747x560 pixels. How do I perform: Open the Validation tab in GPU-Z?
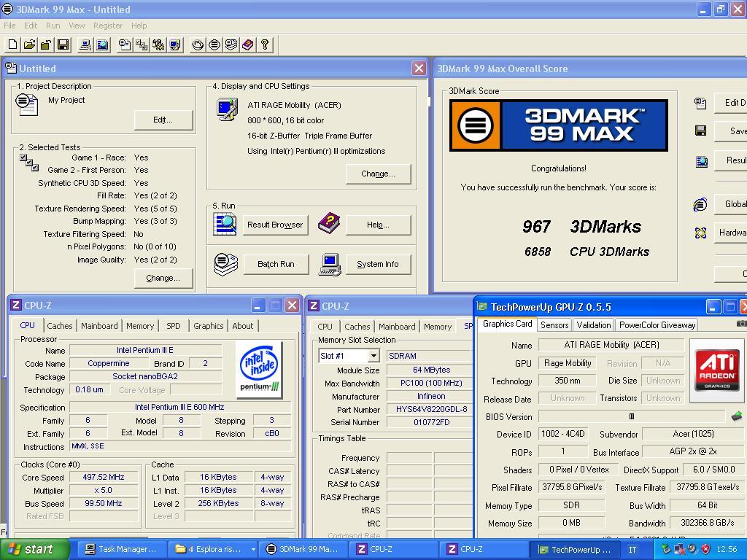point(594,324)
